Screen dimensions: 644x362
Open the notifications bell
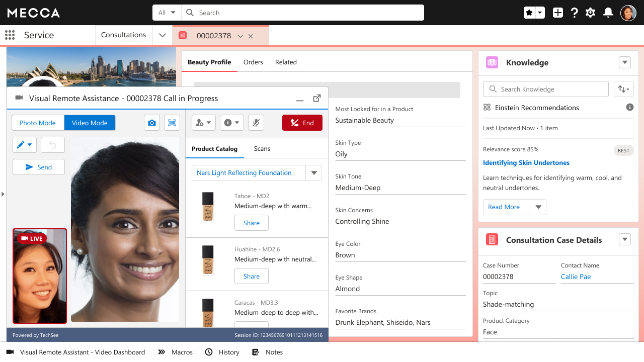608,13
